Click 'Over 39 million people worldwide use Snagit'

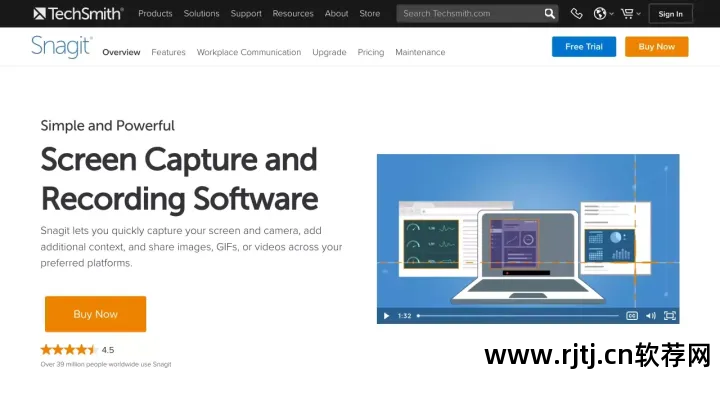(x=106, y=364)
